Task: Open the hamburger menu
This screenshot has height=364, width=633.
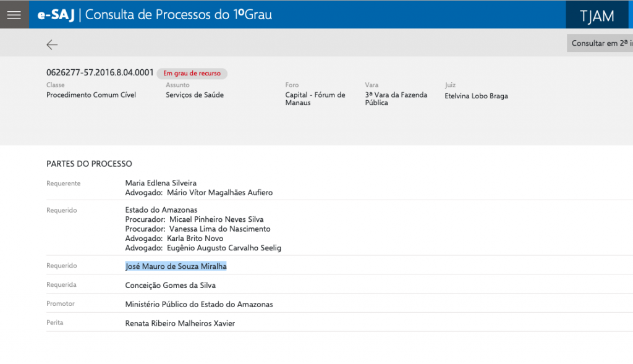Action: (x=14, y=15)
